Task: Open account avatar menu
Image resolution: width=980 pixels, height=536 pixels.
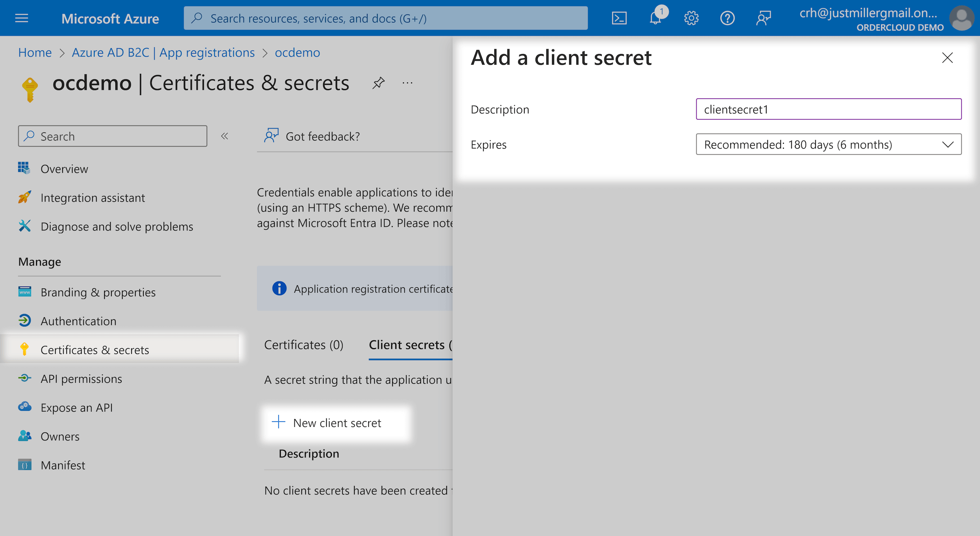Action: (962, 18)
